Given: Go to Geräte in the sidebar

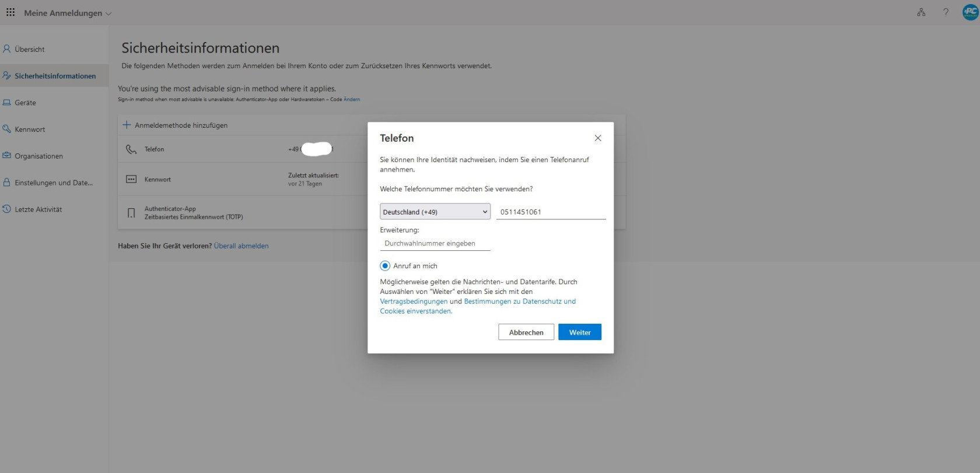Looking at the screenshot, I should (x=25, y=103).
